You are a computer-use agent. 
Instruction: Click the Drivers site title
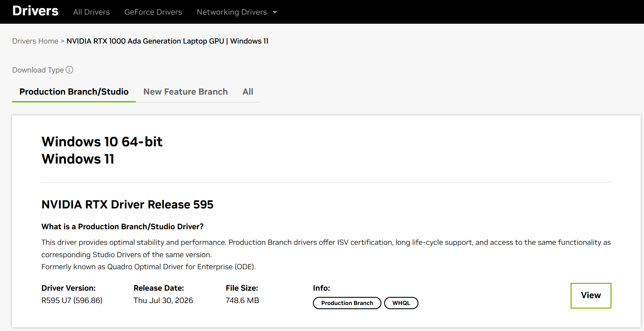tap(35, 11)
